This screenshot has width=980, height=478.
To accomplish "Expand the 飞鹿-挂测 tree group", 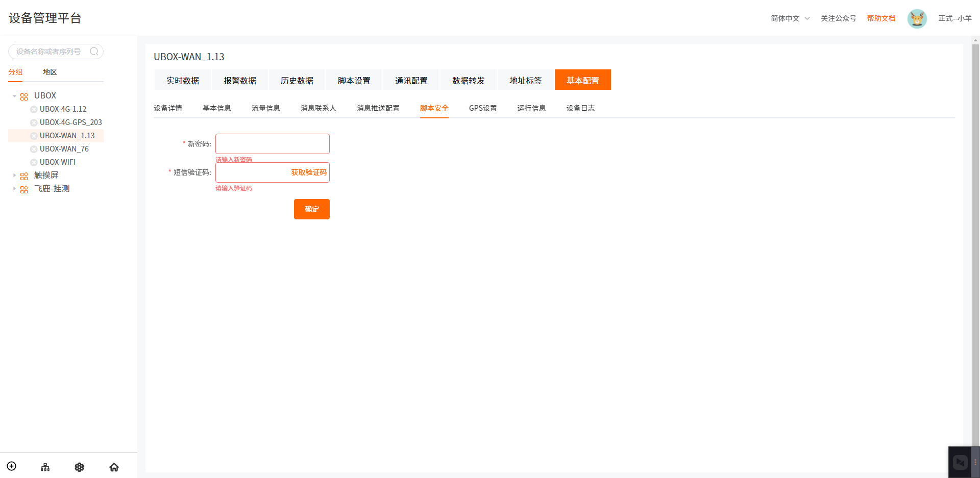I will coord(14,188).
